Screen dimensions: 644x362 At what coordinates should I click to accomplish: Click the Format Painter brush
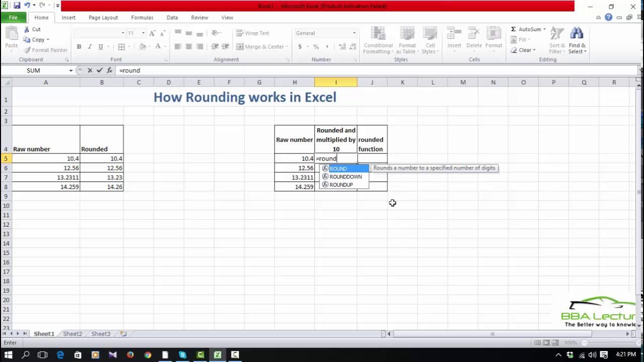[x=46, y=50]
